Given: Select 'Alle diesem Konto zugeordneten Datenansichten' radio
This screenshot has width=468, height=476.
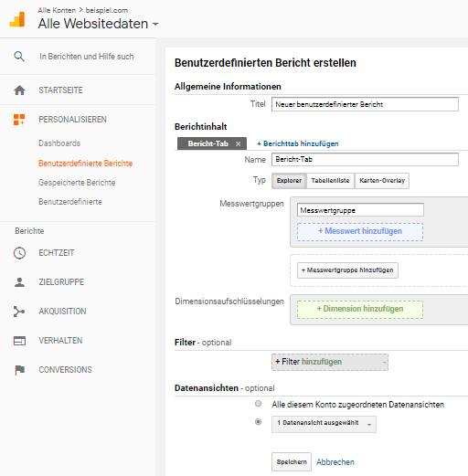Looking at the screenshot, I should 258,404.
